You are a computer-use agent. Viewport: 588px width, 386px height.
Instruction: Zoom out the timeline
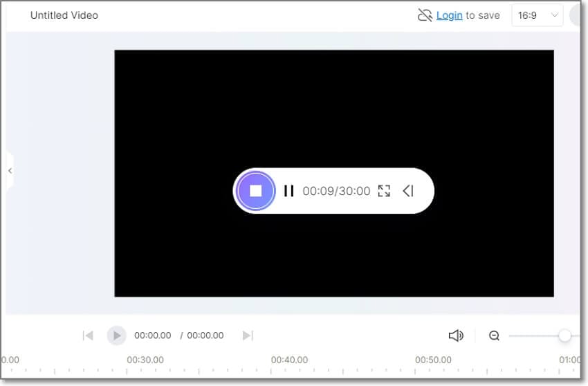click(x=494, y=336)
